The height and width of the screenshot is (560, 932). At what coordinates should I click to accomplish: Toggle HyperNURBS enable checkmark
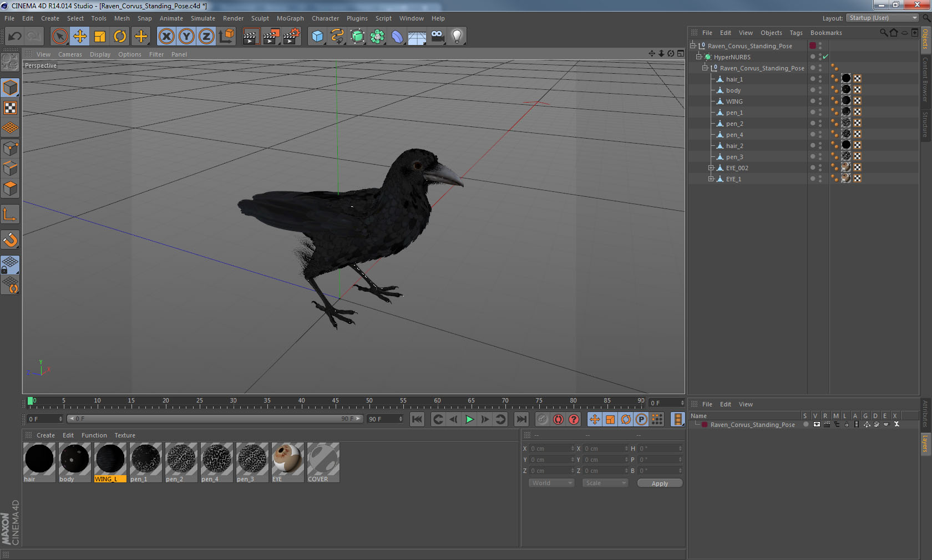pos(825,57)
